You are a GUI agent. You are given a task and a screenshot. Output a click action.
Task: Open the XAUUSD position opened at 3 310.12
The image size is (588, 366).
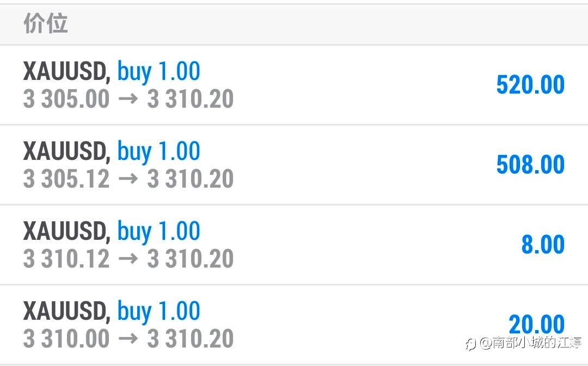[x=66, y=232]
